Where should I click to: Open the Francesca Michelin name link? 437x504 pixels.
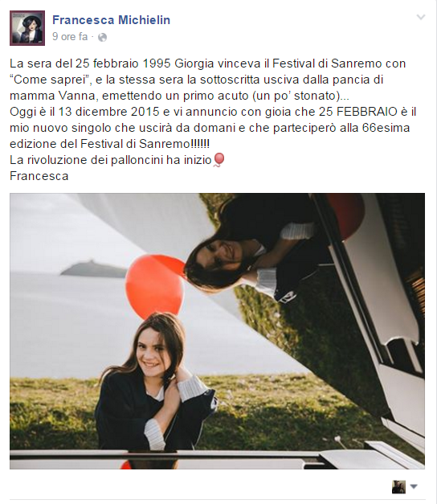pyautogui.click(x=111, y=20)
